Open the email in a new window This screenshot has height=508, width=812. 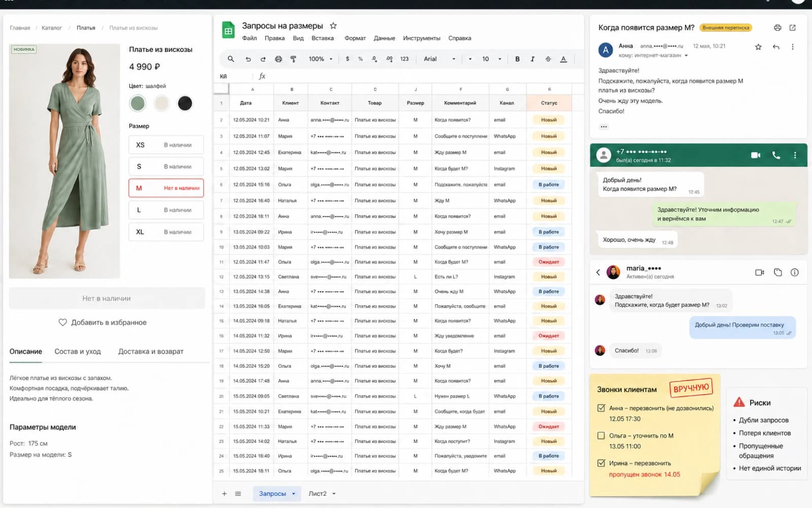click(793, 27)
